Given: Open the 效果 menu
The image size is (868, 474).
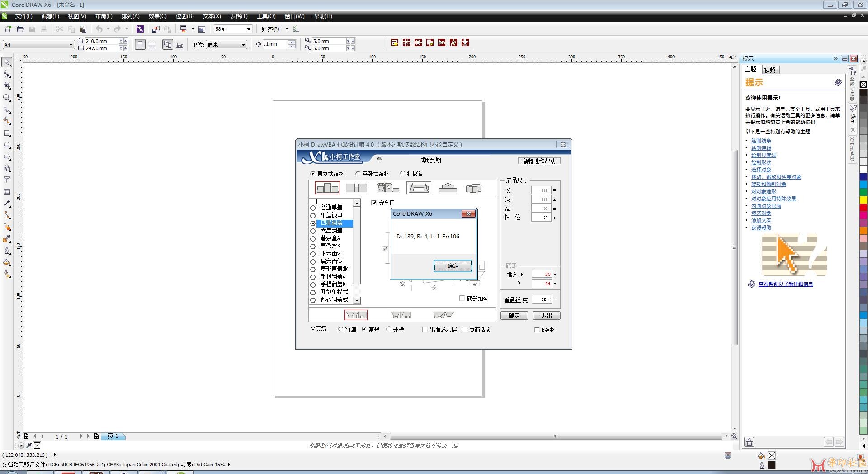Looking at the screenshot, I should [157, 16].
